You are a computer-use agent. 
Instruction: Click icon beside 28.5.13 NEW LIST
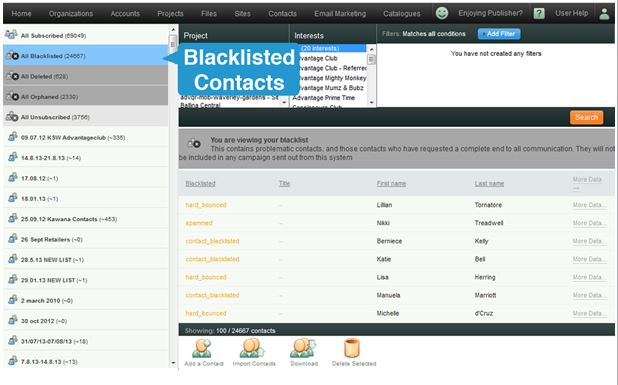click(13, 259)
